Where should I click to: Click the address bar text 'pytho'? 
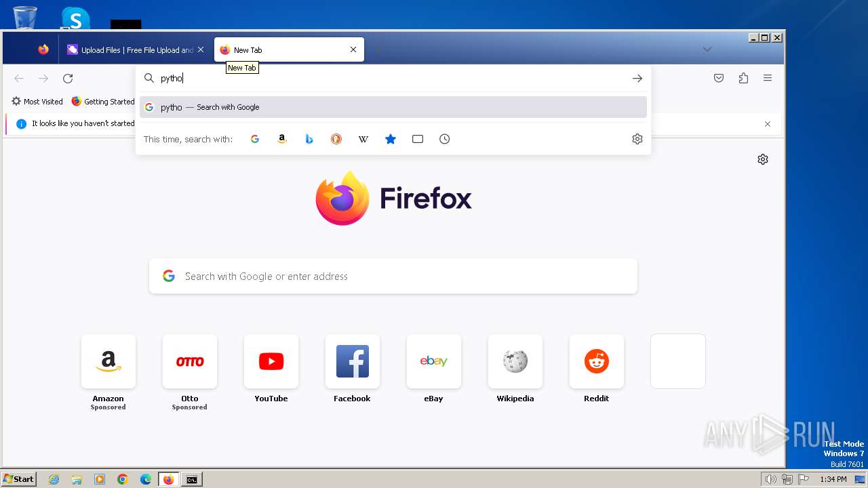[172, 79]
